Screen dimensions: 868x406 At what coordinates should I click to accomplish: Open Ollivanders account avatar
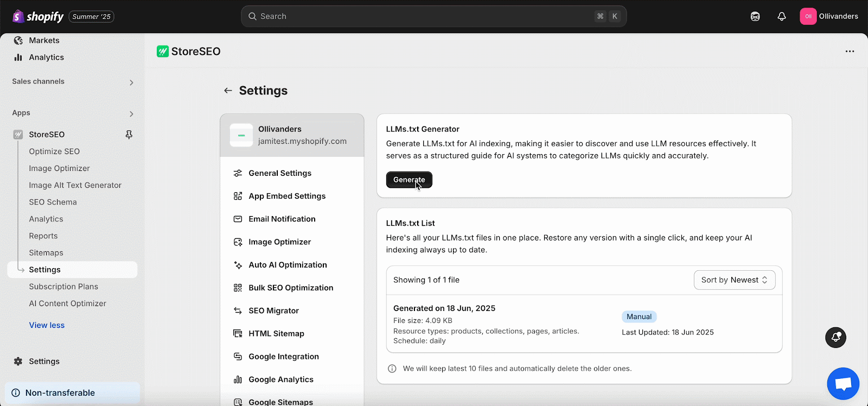808,16
